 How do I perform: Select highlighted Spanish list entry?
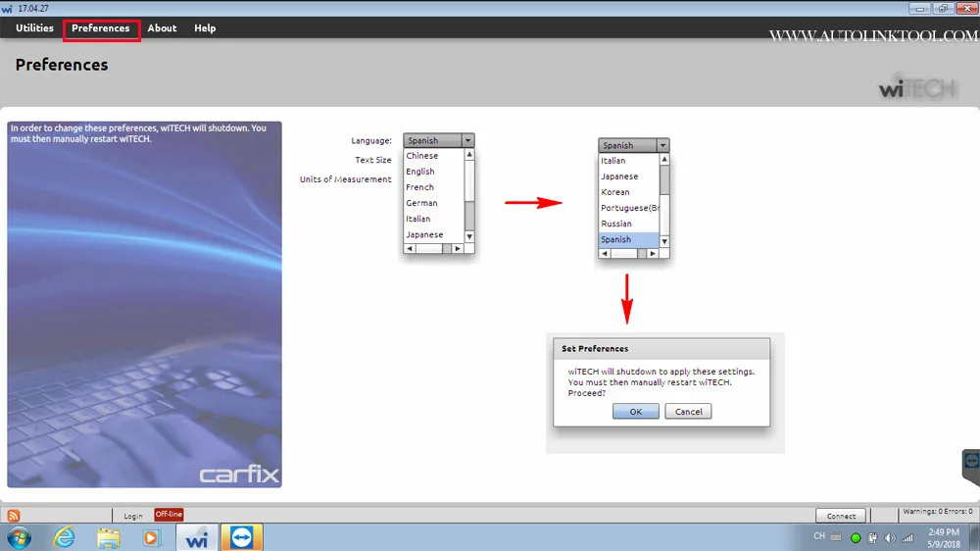click(x=628, y=239)
